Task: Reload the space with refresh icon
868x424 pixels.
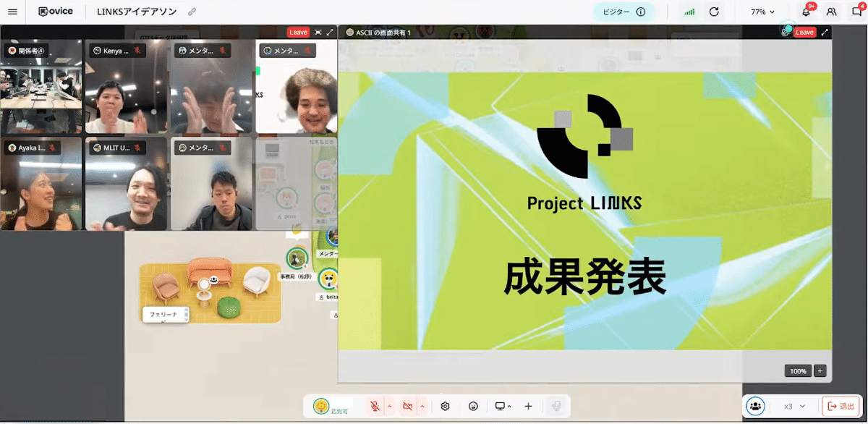Action: [x=714, y=12]
